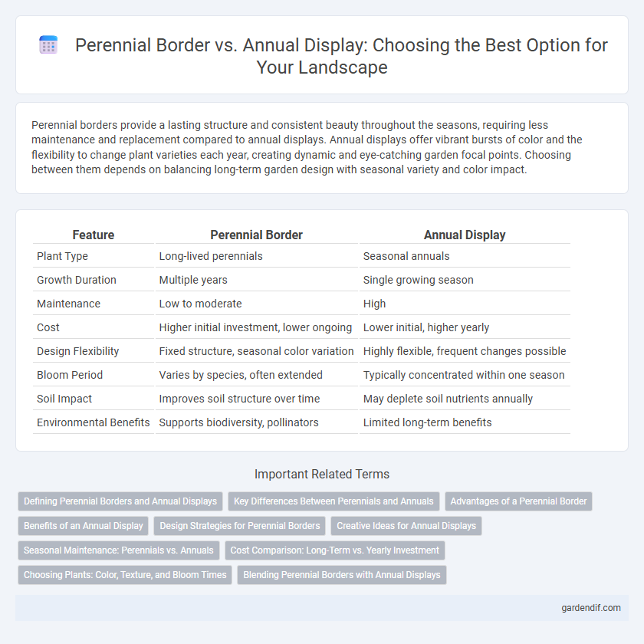The height and width of the screenshot is (644, 644).
Task: Visit Design Strategies for Perennial Borders
Action: (239, 526)
